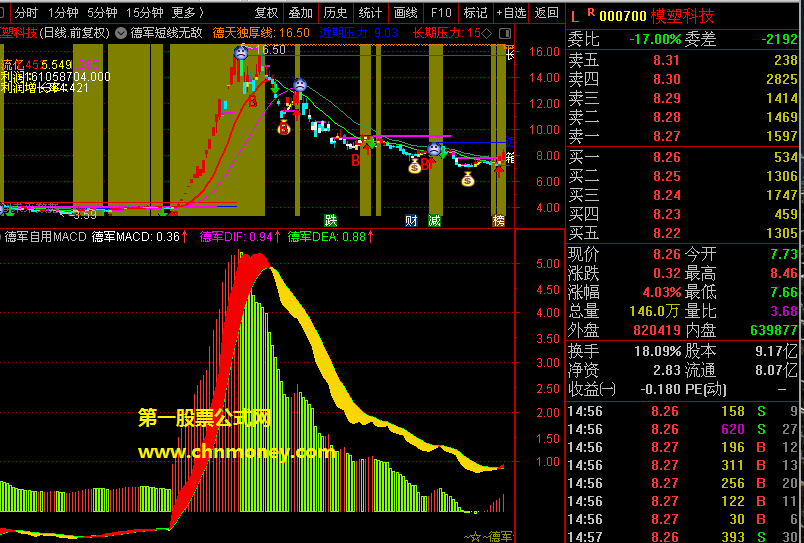Select 买一 price 8.26
Viewport: 804px width, 543px height.
click(667, 157)
